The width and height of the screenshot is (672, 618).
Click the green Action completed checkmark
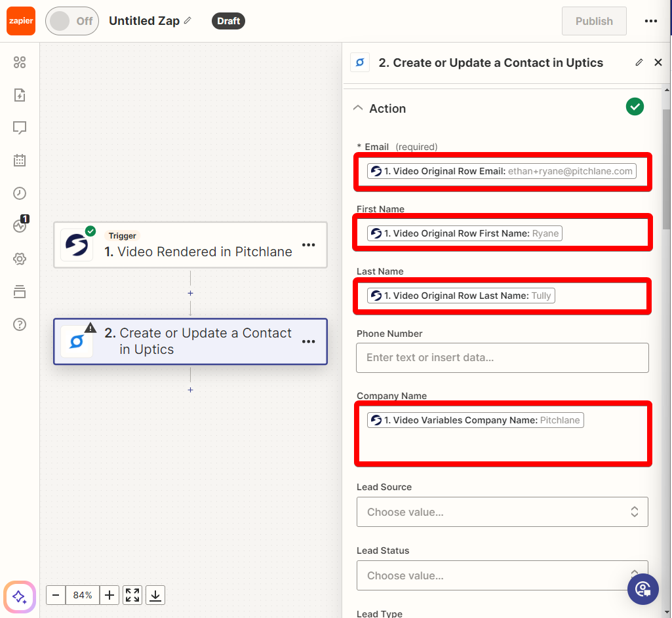pyautogui.click(x=635, y=107)
